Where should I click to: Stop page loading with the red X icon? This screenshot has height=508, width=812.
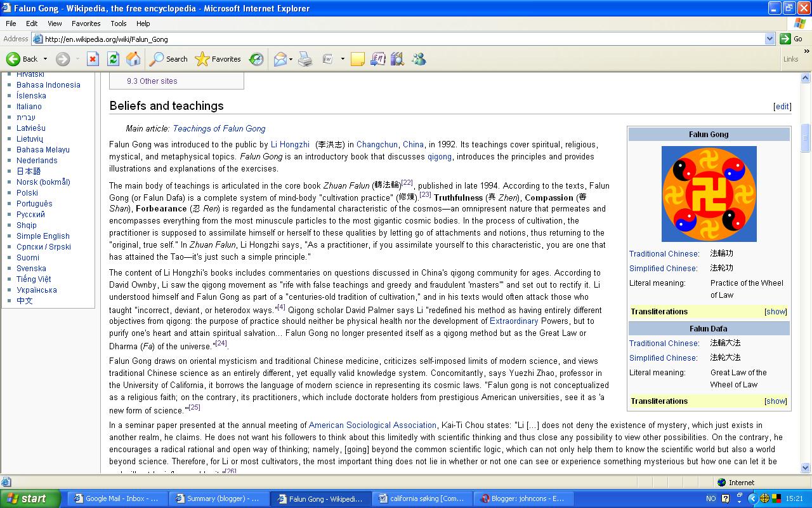tap(93, 59)
